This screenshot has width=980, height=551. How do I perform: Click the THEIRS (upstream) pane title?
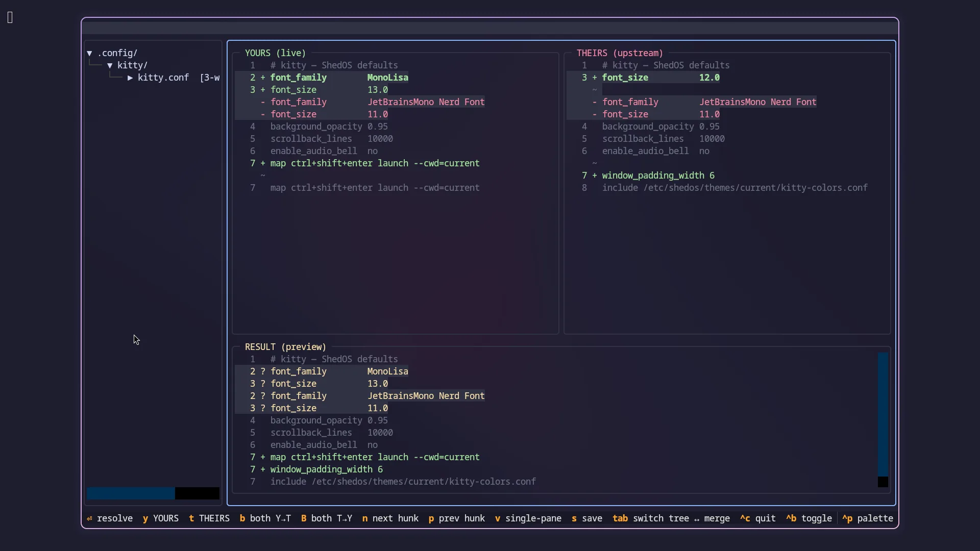click(620, 53)
